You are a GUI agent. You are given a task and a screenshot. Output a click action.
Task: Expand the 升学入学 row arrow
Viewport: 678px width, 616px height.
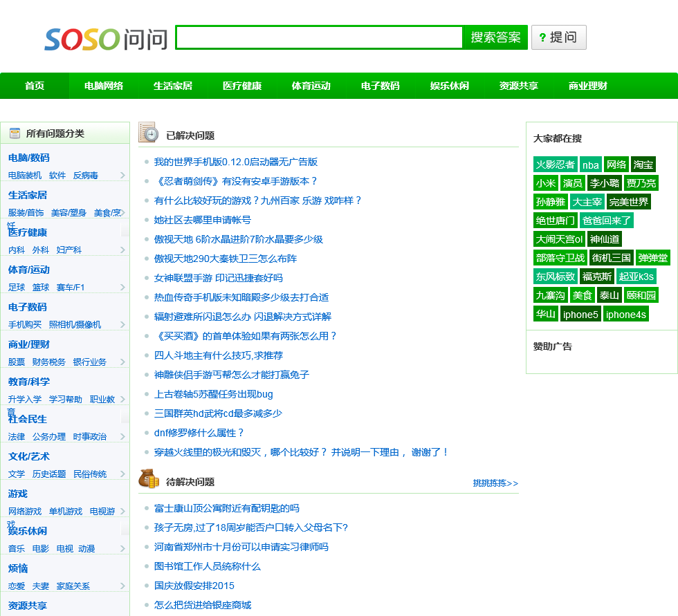[x=123, y=399]
